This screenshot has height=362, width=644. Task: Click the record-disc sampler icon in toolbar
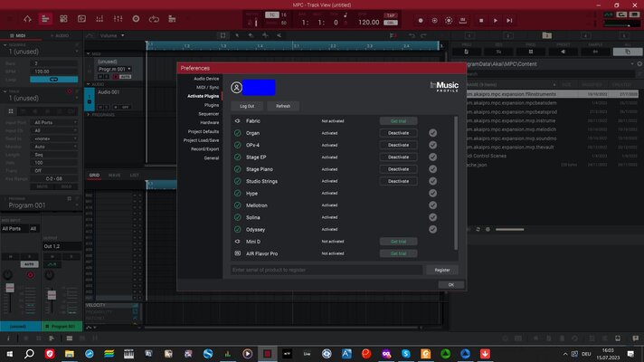[x=136, y=19]
